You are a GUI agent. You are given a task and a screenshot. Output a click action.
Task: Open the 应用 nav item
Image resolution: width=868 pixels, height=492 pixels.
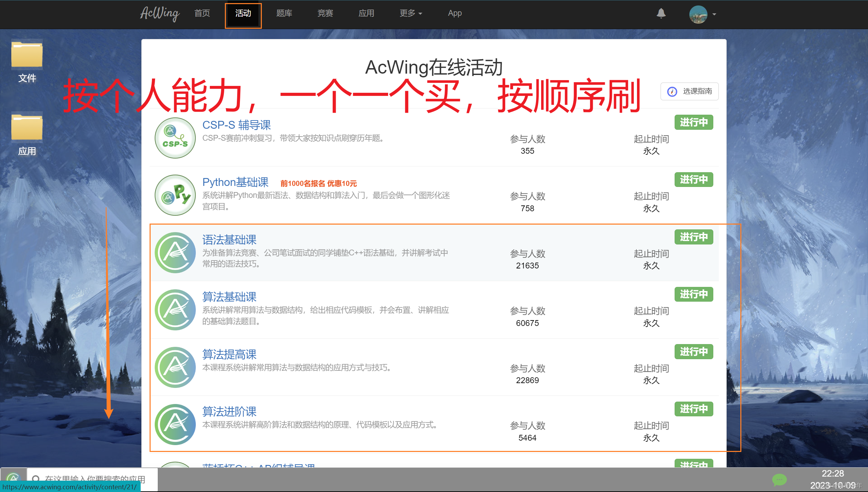(x=366, y=13)
